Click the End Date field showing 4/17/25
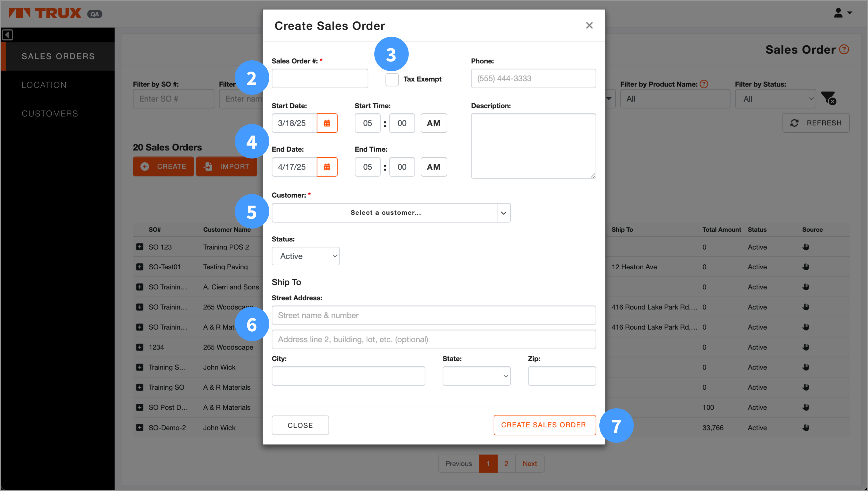The image size is (868, 491). (x=294, y=167)
